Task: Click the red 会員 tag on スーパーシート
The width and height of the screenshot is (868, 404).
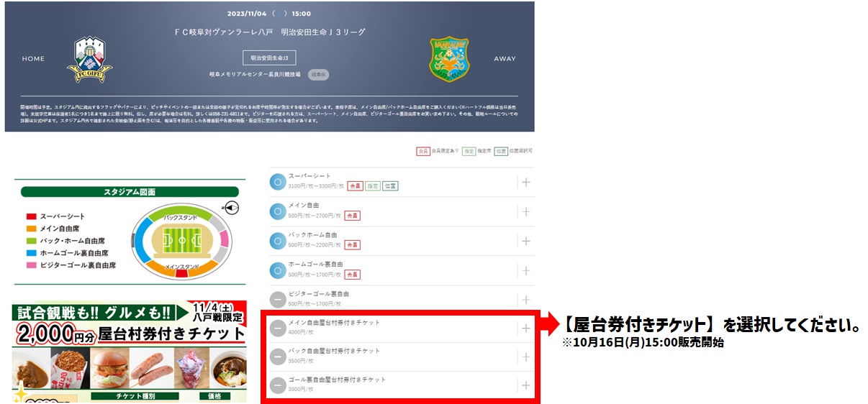Action: 354,186
